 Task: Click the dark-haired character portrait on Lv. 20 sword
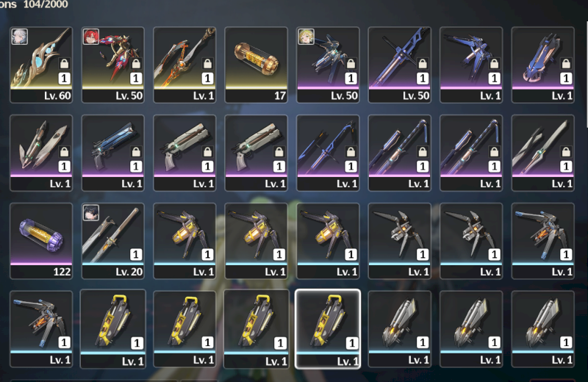90,212
